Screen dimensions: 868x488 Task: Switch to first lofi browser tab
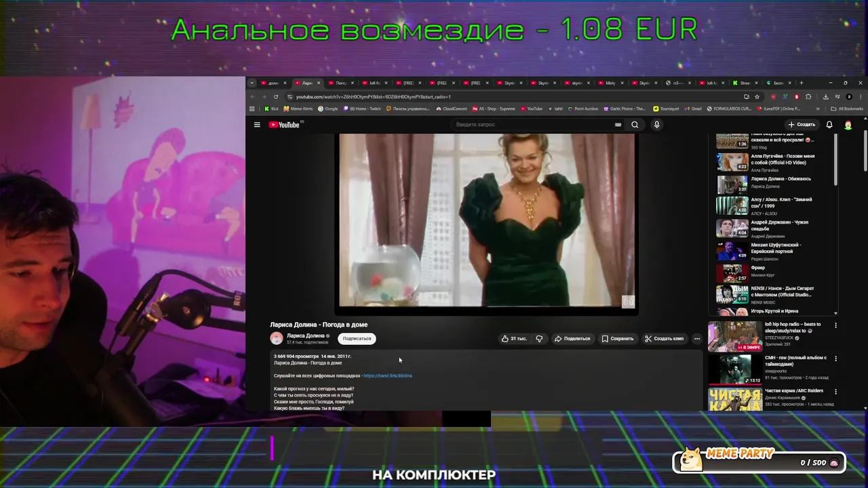pos(374,83)
